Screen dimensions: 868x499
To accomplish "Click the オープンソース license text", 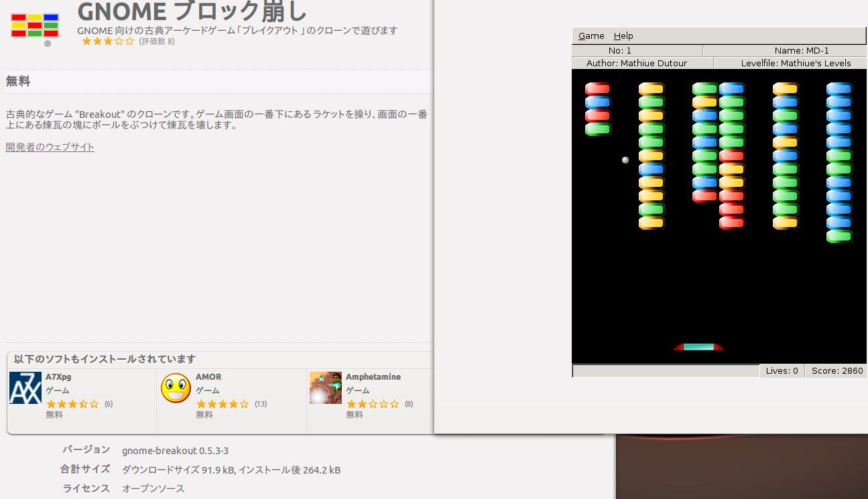I will click(153, 489).
